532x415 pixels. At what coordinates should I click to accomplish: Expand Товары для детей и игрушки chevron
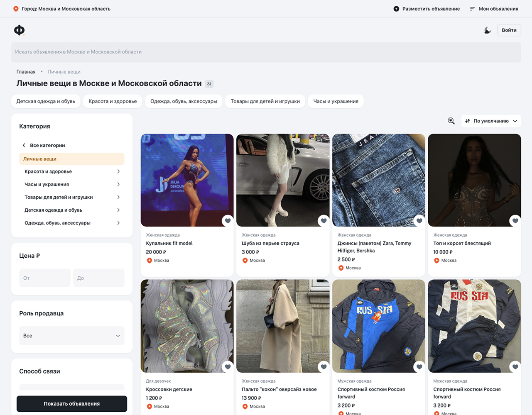pos(118,197)
